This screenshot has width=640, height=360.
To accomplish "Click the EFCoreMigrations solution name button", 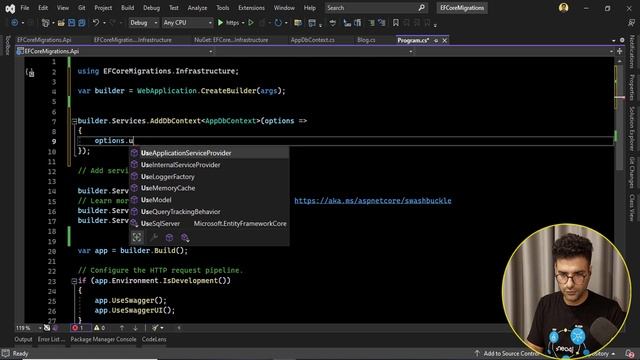I will point(462,8).
